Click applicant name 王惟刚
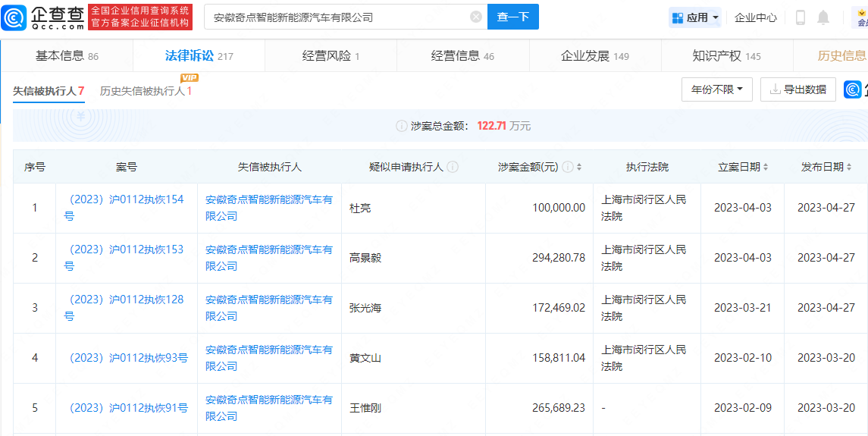Viewport: 868px width, 436px height. pos(365,408)
